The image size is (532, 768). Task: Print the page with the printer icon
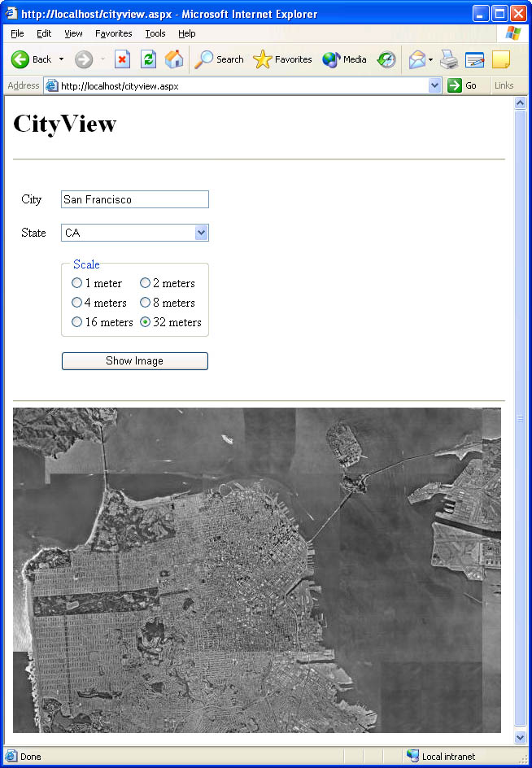(448, 59)
